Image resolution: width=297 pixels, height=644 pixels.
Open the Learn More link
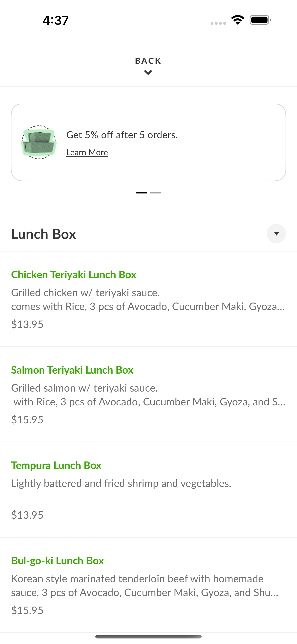pos(87,152)
